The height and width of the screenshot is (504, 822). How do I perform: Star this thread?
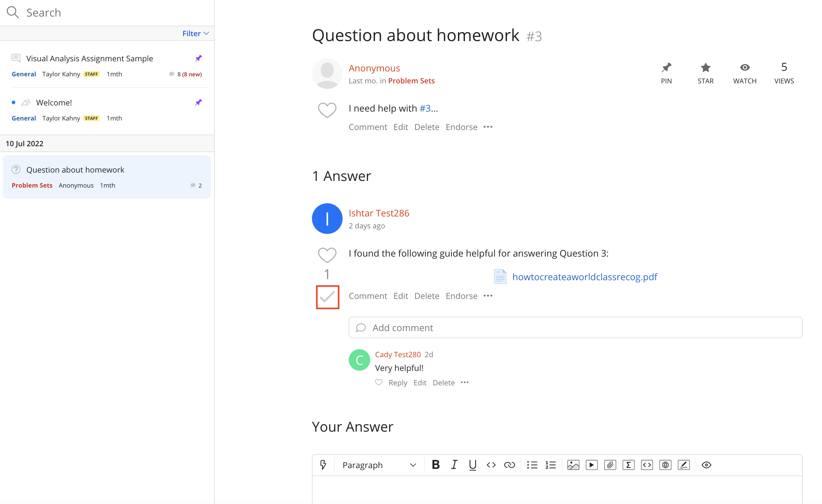click(705, 73)
